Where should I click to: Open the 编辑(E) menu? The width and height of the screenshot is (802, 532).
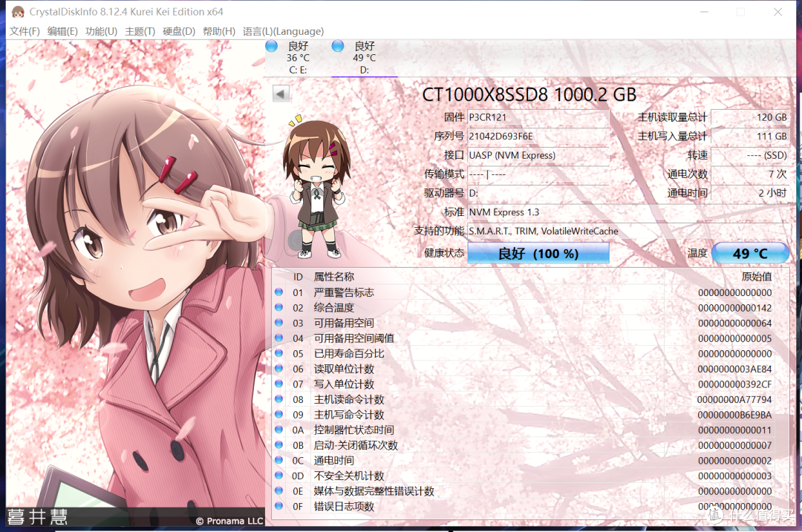click(62, 31)
